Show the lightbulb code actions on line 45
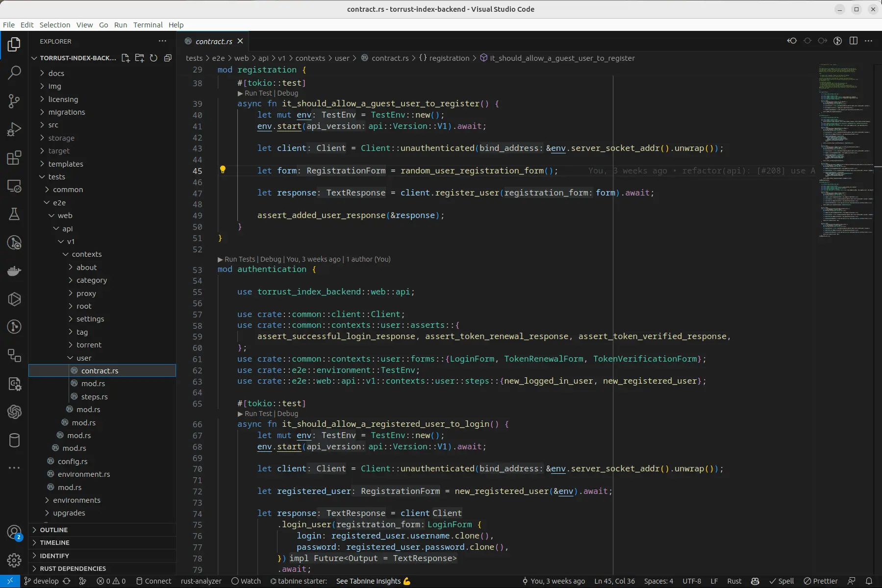This screenshot has height=588, width=882. (223, 170)
